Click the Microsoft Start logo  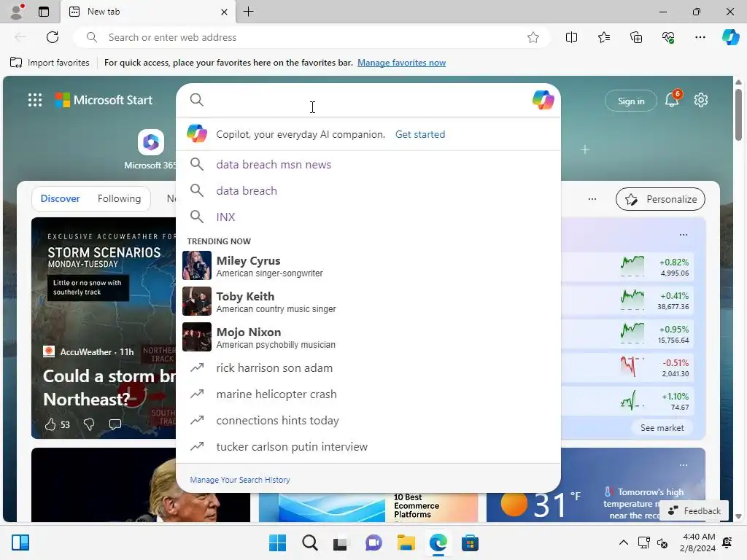(104, 100)
